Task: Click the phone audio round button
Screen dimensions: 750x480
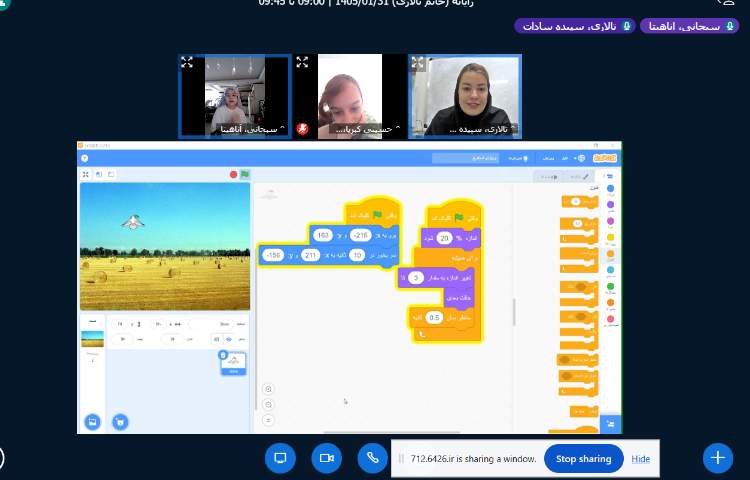Action: click(x=372, y=458)
